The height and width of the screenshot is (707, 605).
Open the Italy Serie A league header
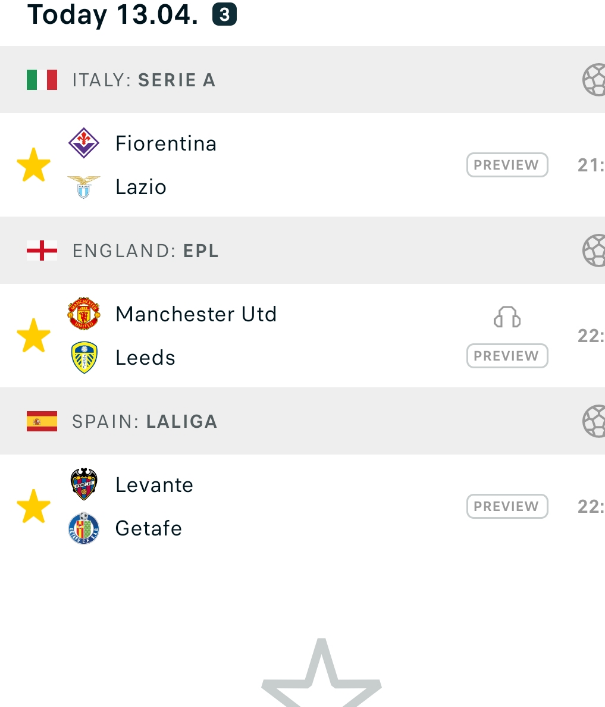coord(302,80)
